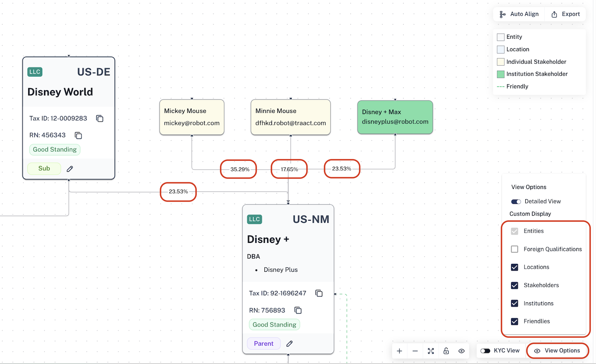Uncheck Friendlies checkbox

coord(515,321)
